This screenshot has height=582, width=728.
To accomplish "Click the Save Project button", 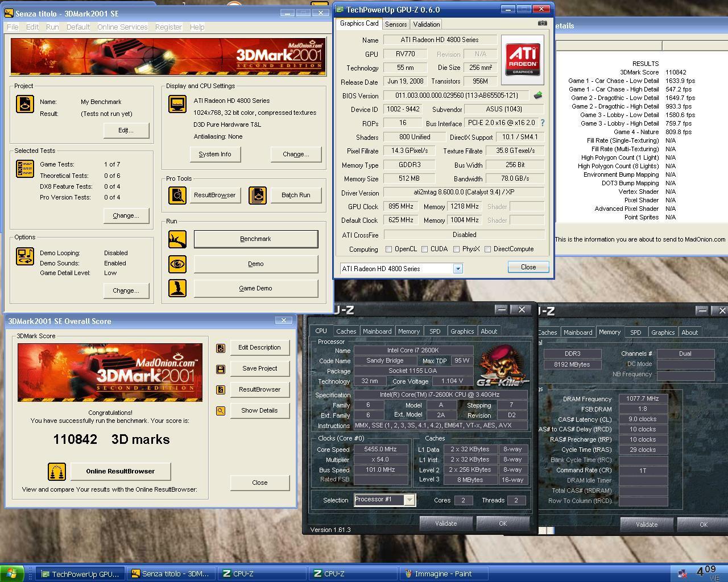I will [x=260, y=368].
